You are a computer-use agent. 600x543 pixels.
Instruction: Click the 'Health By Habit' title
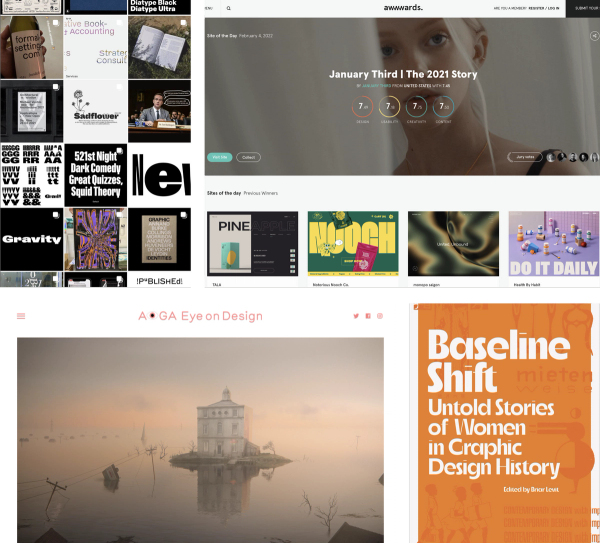click(527, 285)
